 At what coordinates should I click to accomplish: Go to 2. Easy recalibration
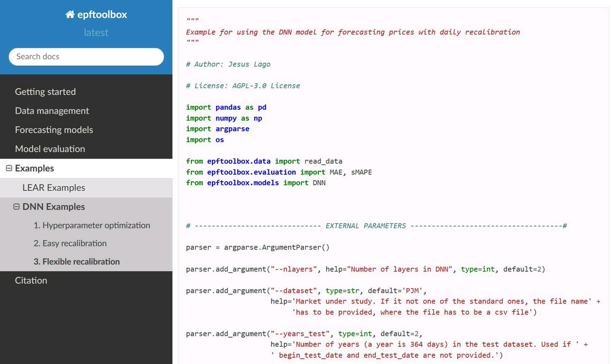[x=70, y=243]
